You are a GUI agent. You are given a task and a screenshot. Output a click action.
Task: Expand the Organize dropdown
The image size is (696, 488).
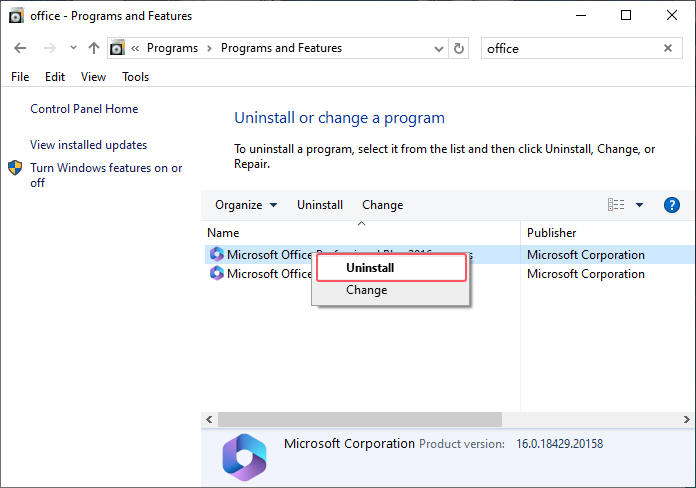tap(245, 205)
